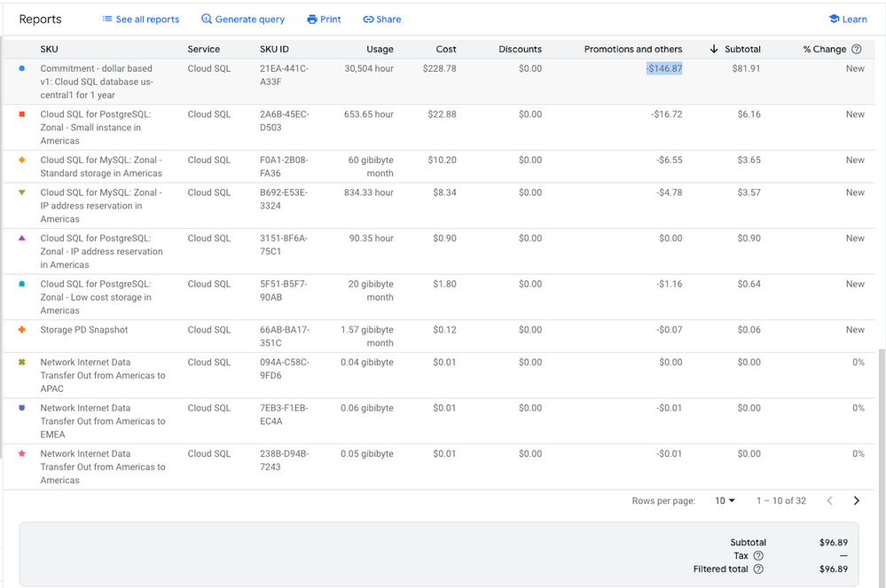Click the highlighted -$146.87 promotions value
The width and height of the screenshot is (886, 588).
coord(664,68)
